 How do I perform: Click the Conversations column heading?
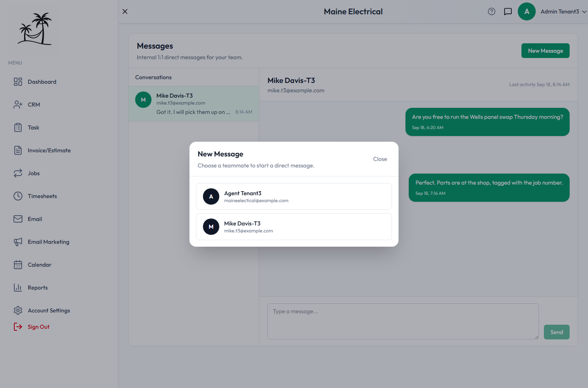(x=154, y=77)
